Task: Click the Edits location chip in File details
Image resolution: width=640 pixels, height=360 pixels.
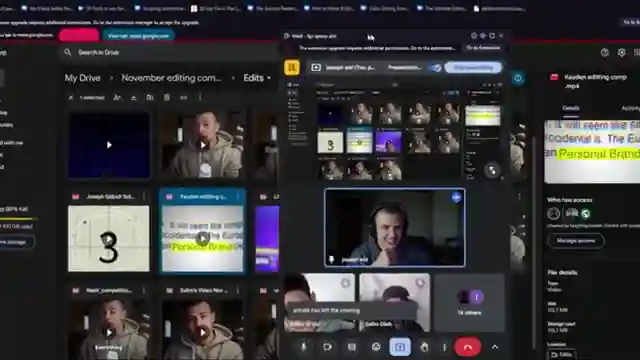Action: tap(562, 355)
